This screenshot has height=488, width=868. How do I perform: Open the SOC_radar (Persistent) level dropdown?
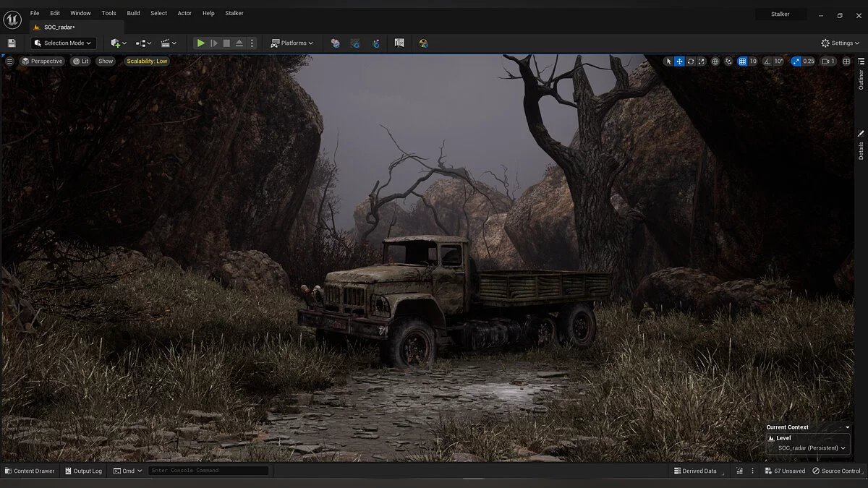point(812,448)
